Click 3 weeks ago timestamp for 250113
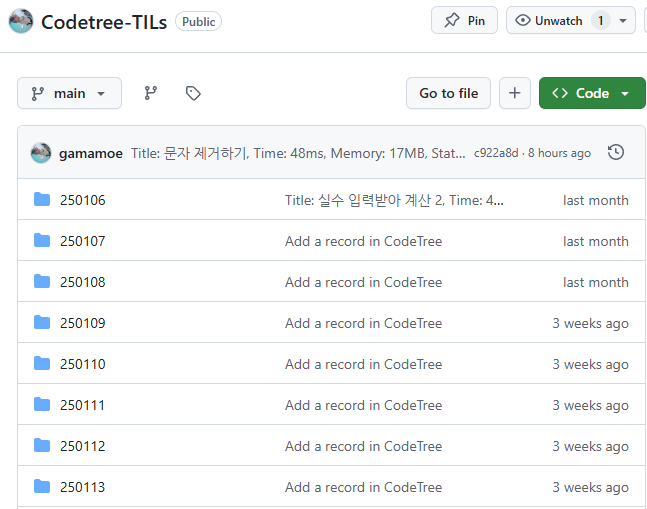647x509 pixels. 590,488
